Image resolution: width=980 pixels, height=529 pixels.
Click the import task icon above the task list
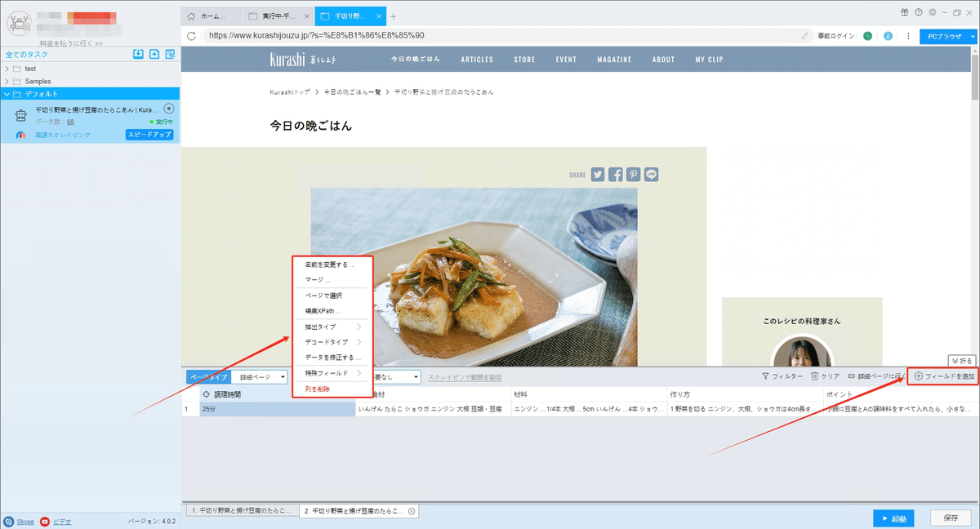138,54
